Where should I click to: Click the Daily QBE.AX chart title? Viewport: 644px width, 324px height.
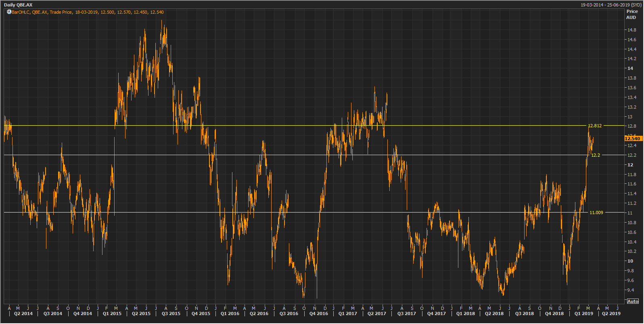18,5
